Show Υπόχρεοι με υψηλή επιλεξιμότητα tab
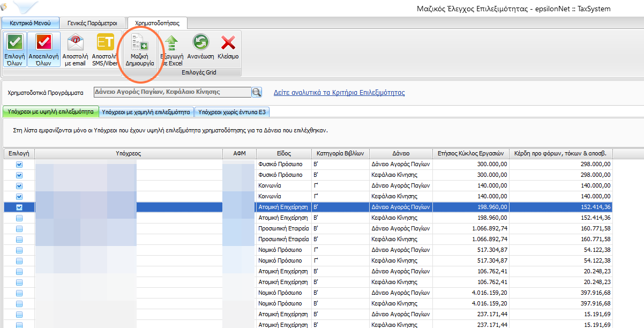 [x=51, y=112]
